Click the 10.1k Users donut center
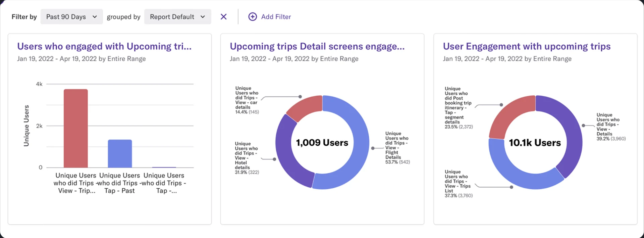The image size is (644, 238). pyautogui.click(x=535, y=143)
